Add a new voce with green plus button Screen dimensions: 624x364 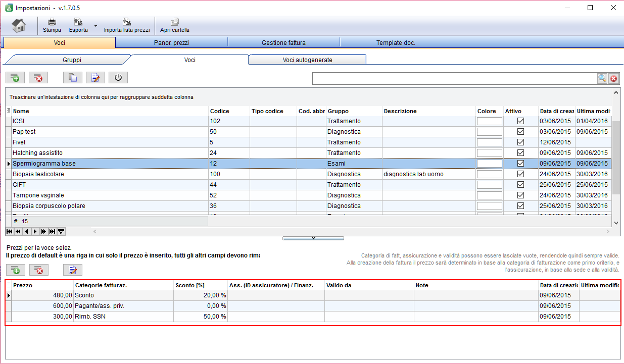pyautogui.click(x=15, y=77)
